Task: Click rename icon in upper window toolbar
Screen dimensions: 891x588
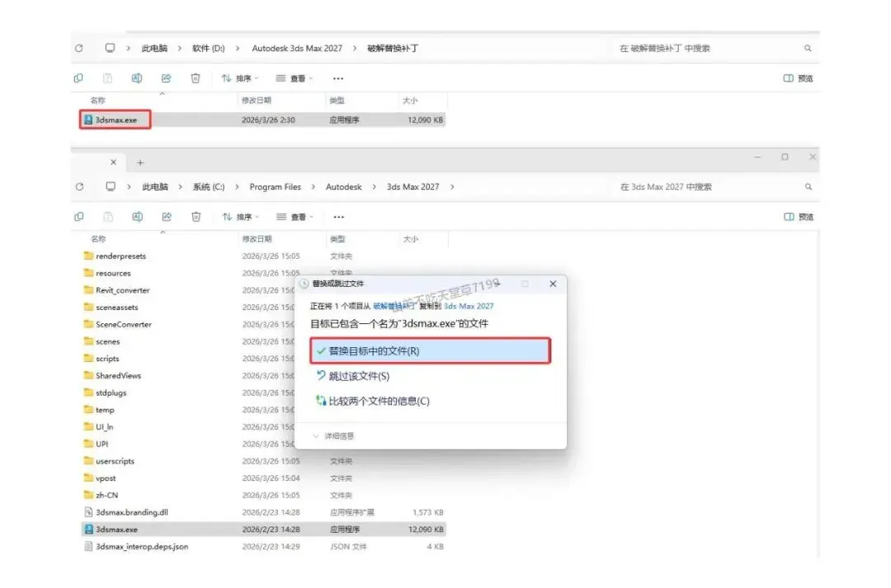Action: pos(137,78)
